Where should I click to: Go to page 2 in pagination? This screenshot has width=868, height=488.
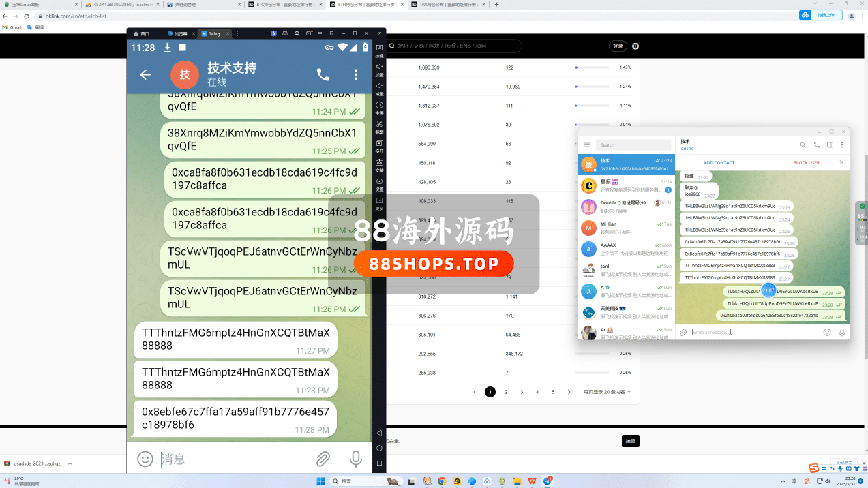(x=506, y=392)
